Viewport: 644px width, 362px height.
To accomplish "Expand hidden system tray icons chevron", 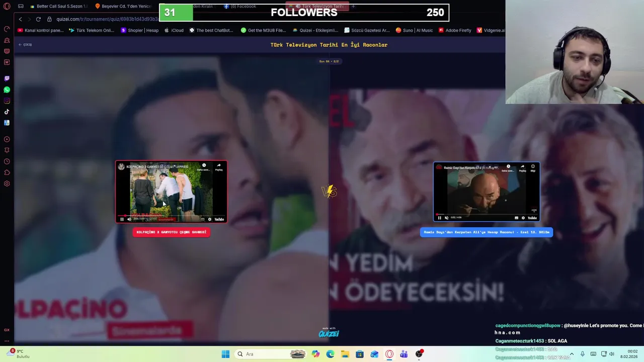I will [572, 354].
